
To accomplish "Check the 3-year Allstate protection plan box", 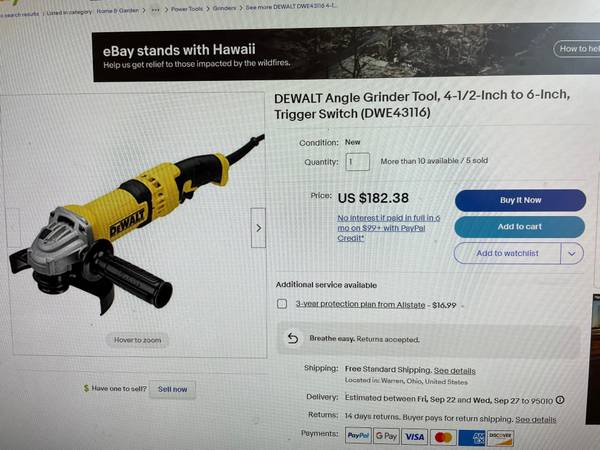I will pyautogui.click(x=282, y=304).
